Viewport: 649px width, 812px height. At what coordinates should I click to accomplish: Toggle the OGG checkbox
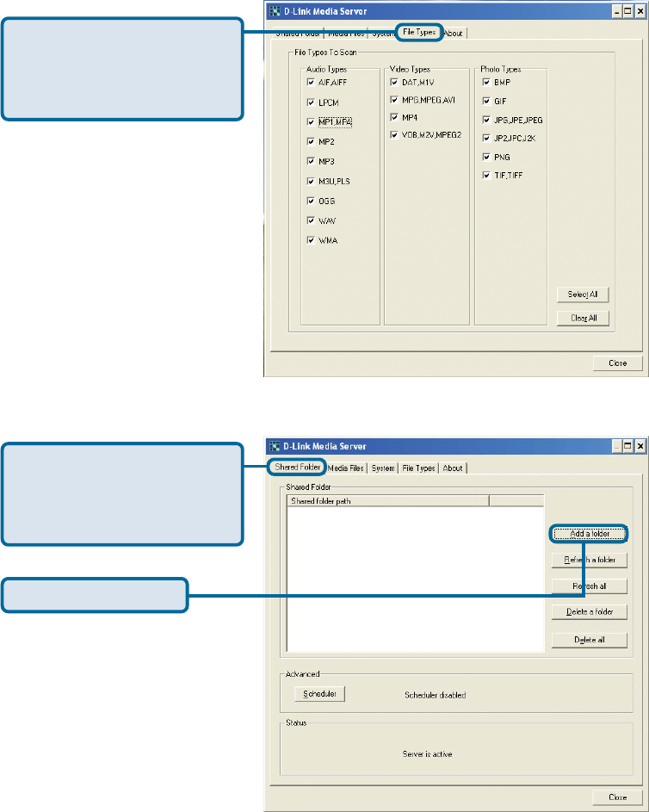(x=311, y=201)
